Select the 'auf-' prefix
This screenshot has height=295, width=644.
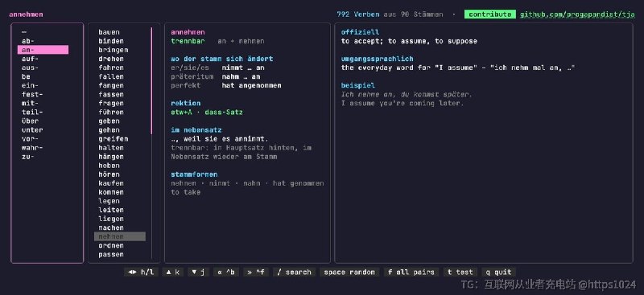(30, 59)
